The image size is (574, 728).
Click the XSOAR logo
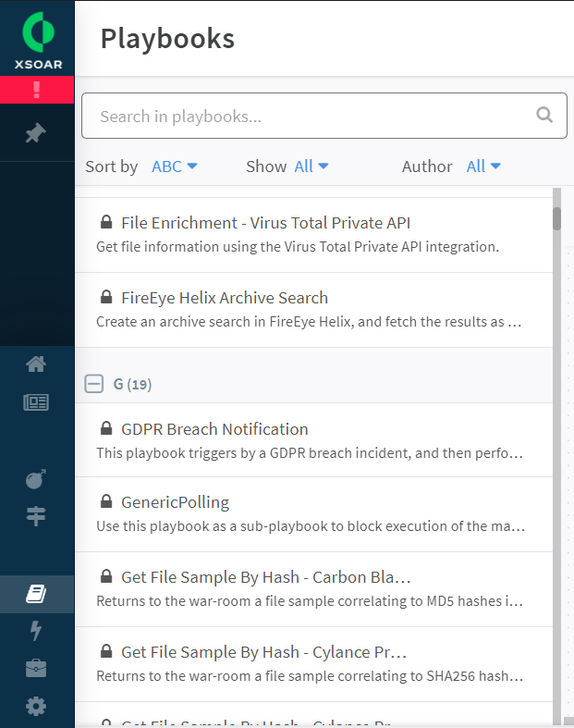38,41
